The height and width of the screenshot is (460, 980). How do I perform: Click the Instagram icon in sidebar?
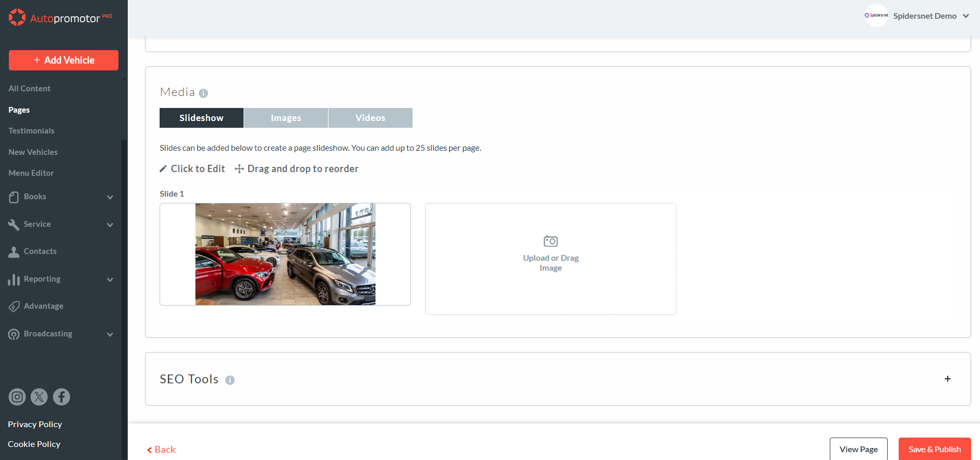pyautogui.click(x=17, y=397)
